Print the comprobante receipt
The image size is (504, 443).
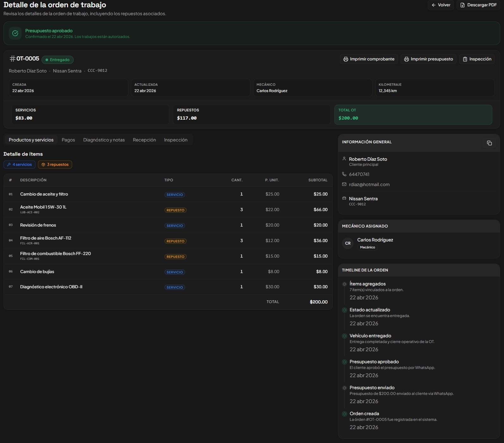tap(369, 59)
